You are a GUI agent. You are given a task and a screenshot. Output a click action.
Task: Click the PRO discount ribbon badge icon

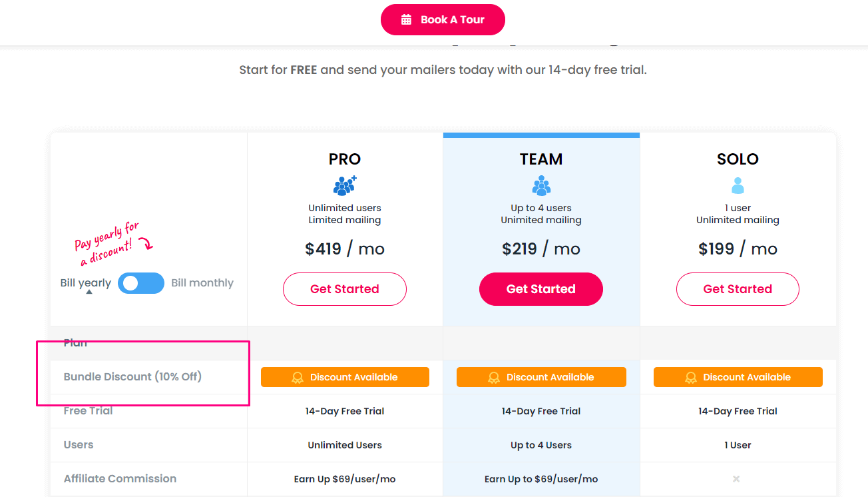[x=298, y=378]
